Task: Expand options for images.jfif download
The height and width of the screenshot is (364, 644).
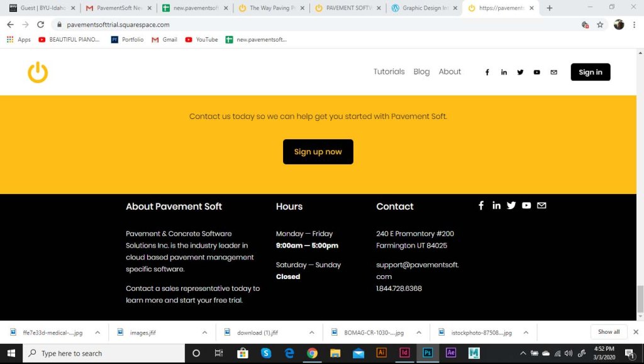Action: pos(205,333)
